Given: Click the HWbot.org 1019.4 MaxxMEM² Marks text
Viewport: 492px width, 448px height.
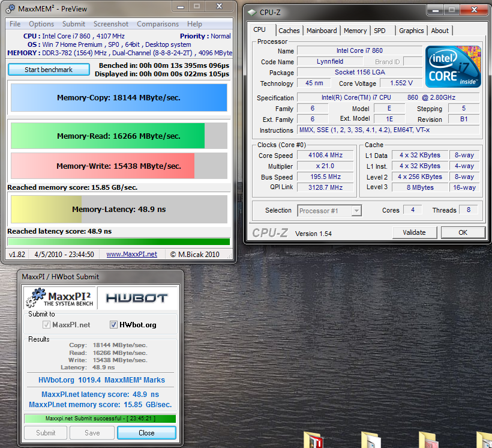Looking at the screenshot, I should tap(101, 380).
